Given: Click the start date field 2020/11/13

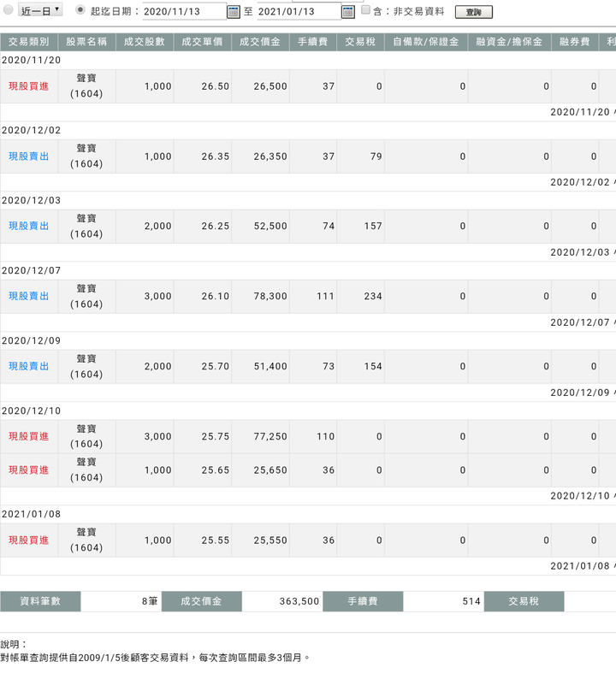Looking at the screenshot, I should [184, 11].
